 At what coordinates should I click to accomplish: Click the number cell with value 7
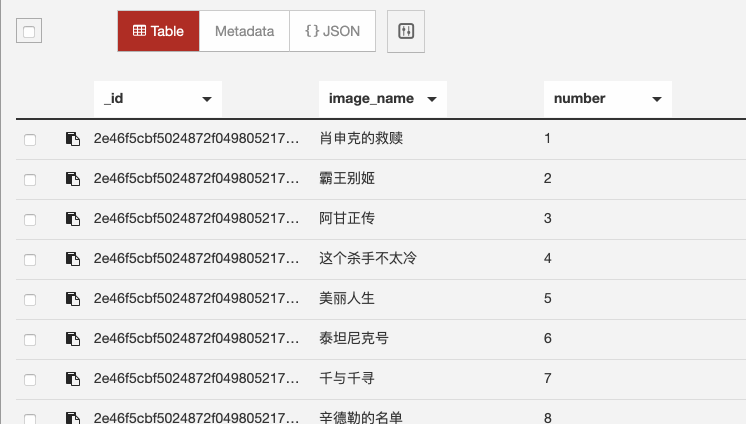click(x=548, y=378)
